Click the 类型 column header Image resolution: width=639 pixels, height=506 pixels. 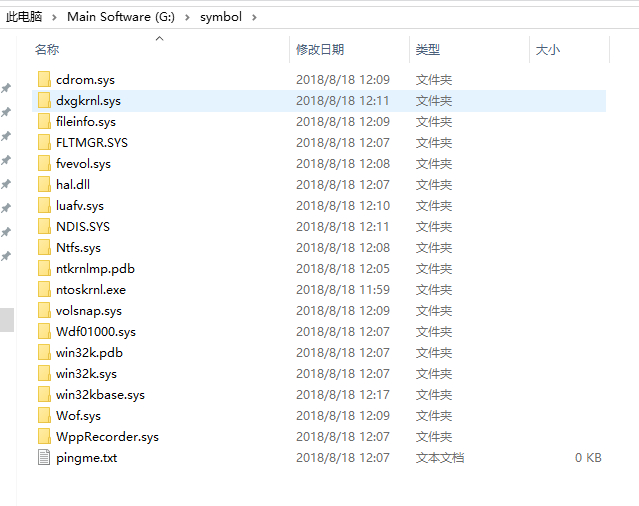[428, 49]
